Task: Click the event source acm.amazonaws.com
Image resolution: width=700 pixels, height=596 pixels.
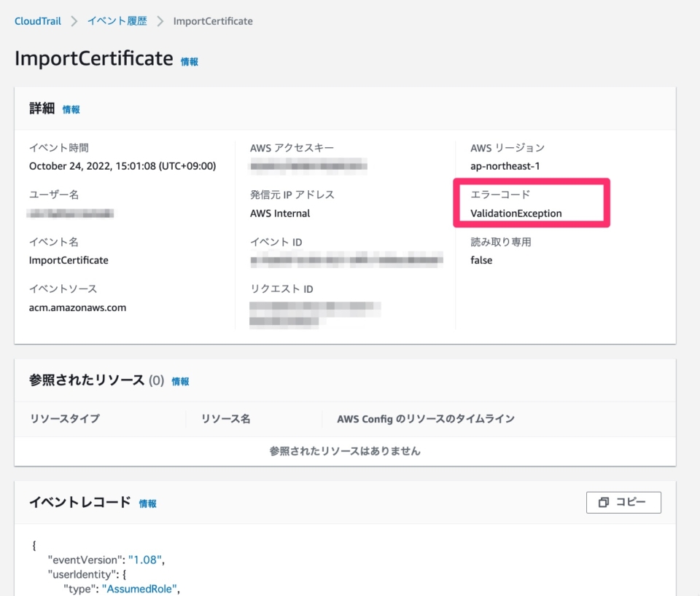Action: pyautogui.click(x=75, y=307)
